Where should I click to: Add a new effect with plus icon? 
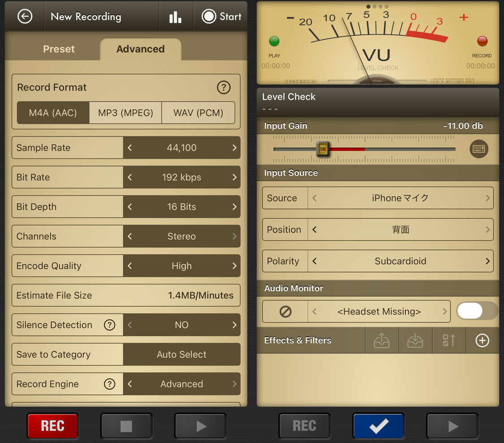point(482,340)
